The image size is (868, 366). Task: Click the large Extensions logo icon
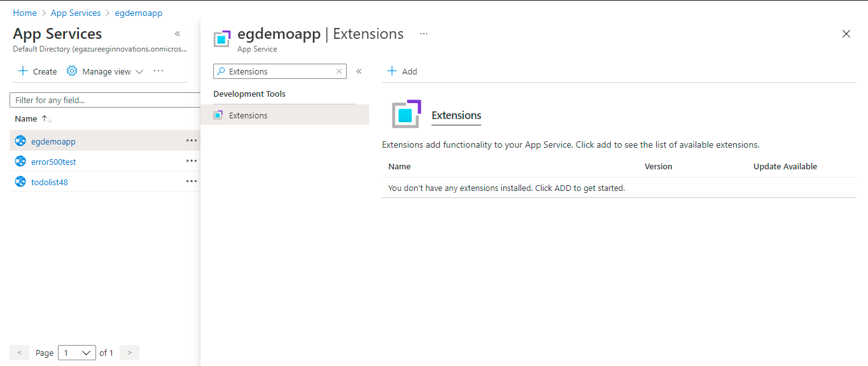[407, 115]
